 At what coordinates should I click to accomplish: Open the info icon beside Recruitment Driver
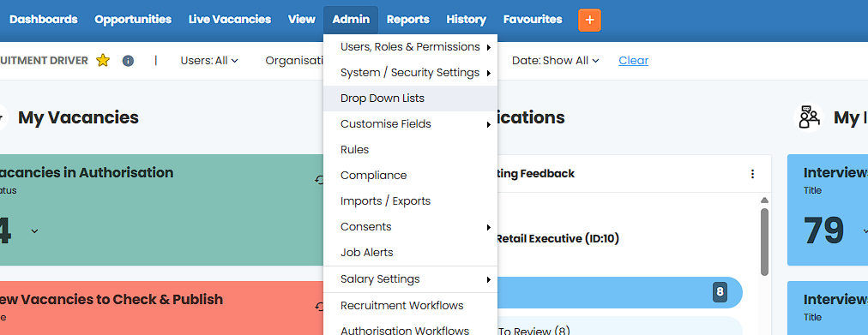point(128,61)
